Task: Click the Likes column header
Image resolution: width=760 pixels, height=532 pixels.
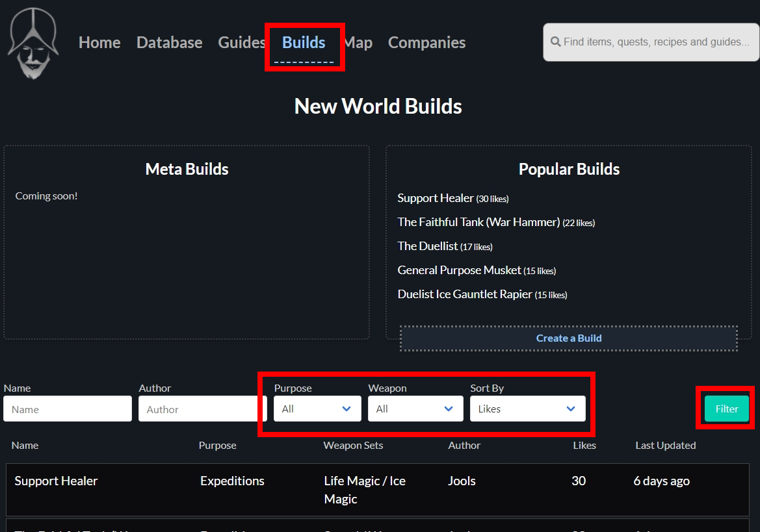Action: tap(584, 446)
